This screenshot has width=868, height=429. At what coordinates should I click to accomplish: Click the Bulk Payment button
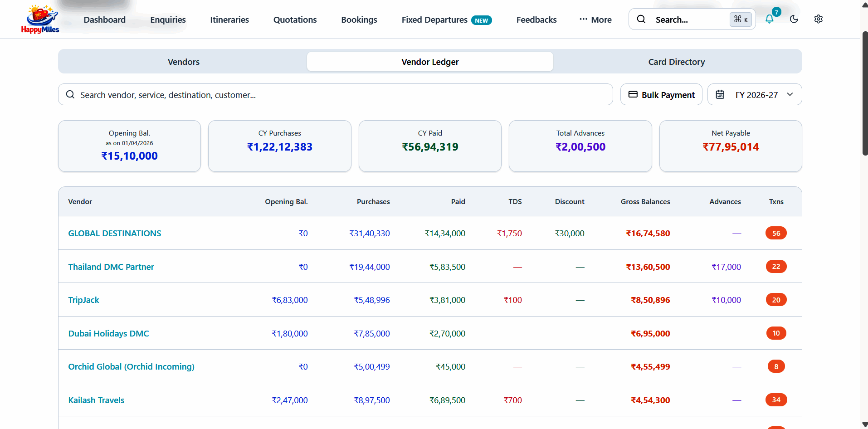point(661,94)
